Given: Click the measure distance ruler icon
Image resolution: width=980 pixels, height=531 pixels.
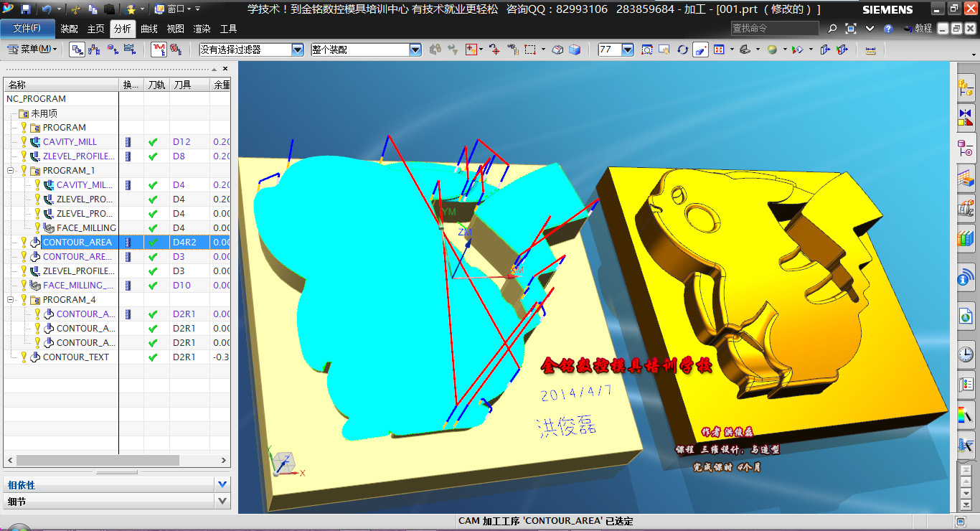Looking at the screenshot, I should click(x=871, y=50).
